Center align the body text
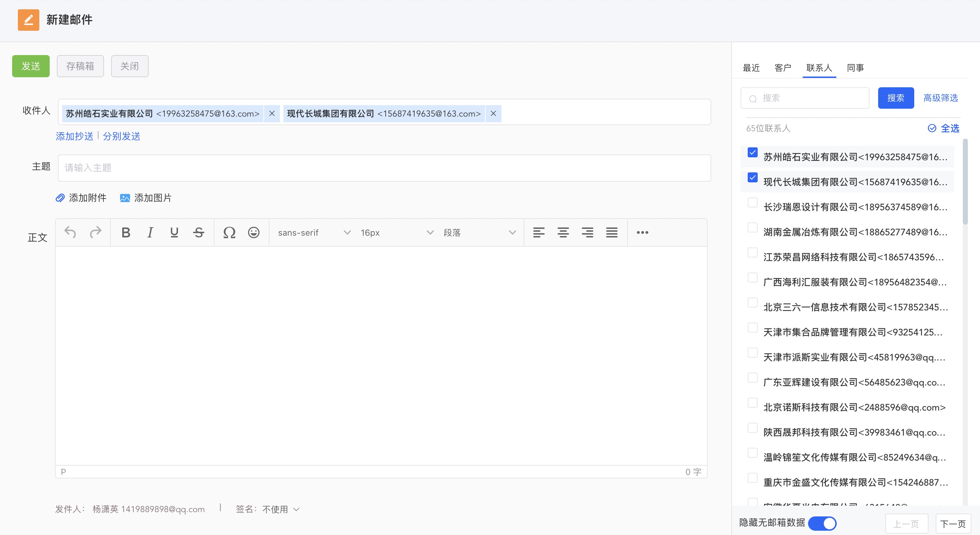980x535 pixels. [x=563, y=232]
